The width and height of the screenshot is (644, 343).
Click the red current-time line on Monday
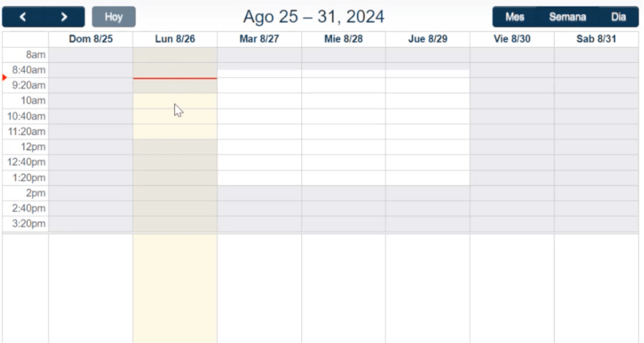pyautogui.click(x=175, y=78)
